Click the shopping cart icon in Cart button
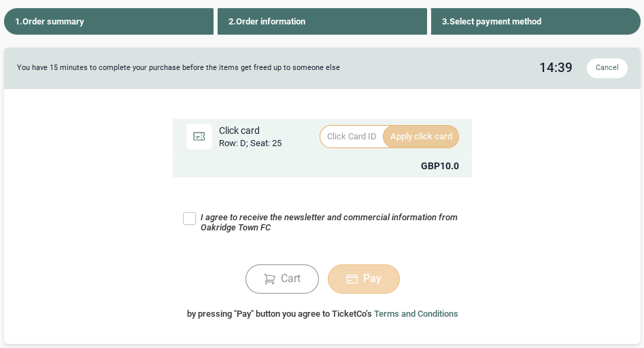644x348 pixels. click(269, 279)
